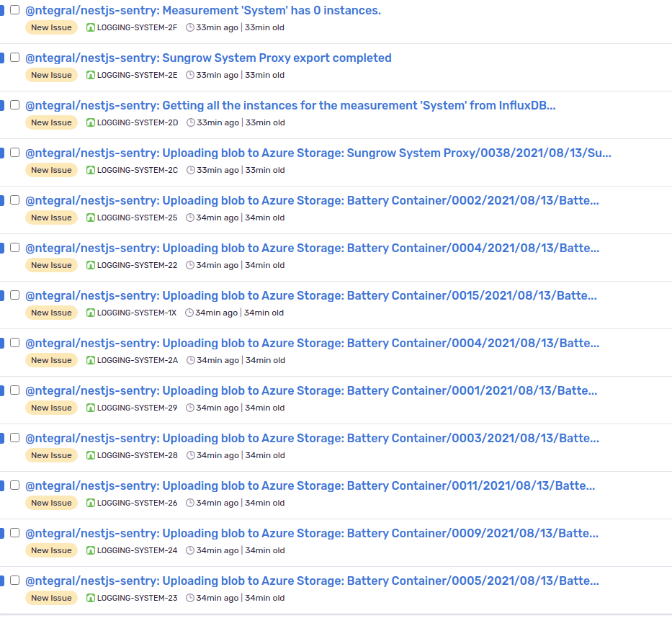The width and height of the screenshot is (672, 618).
Task: Click the project icon beside LOGGING-SYSTEM-25
Action: (91, 218)
